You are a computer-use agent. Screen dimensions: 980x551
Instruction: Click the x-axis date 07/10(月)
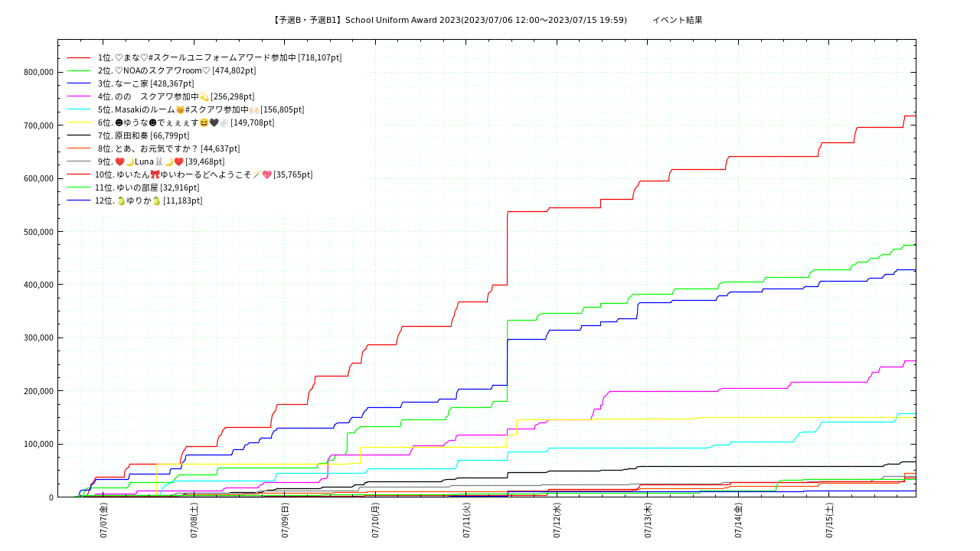click(x=376, y=520)
